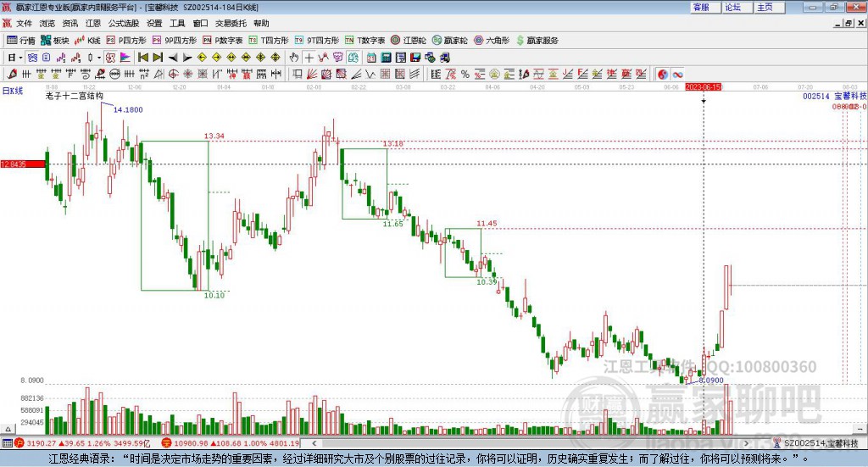
Task: Open the 交易委托 menu
Action: [231, 23]
